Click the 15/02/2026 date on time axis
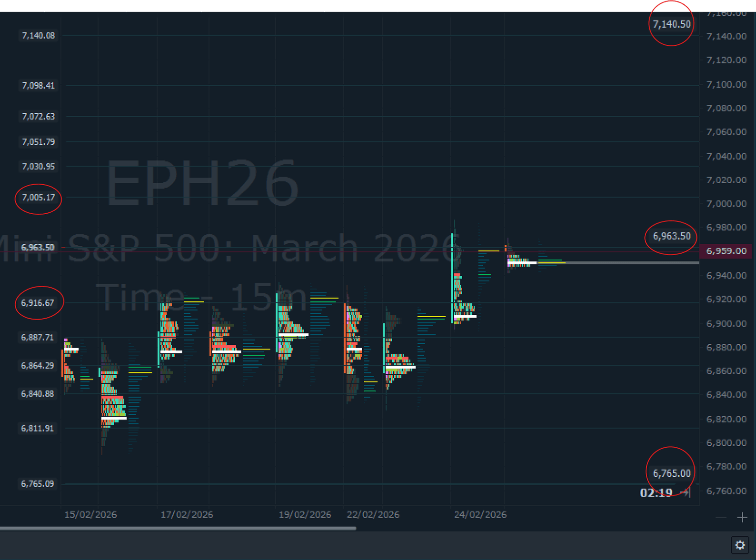This screenshot has width=756, height=560. [x=91, y=515]
